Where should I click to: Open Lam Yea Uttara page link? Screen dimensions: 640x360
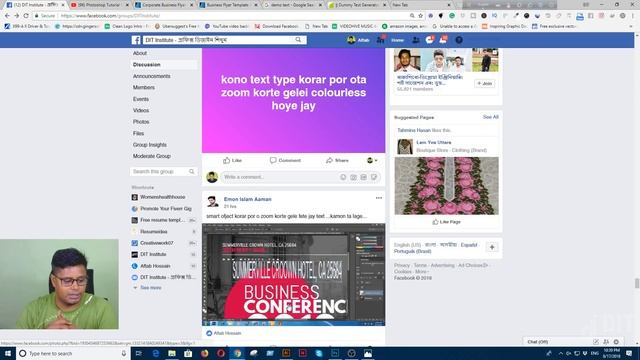[x=434, y=142]
